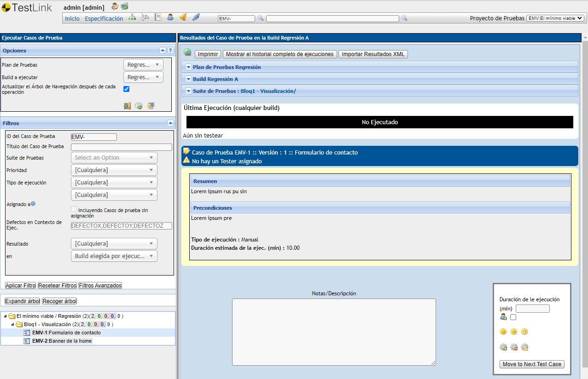The image size is (588, 379).
Task: Collapse the Filtros panel
Action: (170, 123)
